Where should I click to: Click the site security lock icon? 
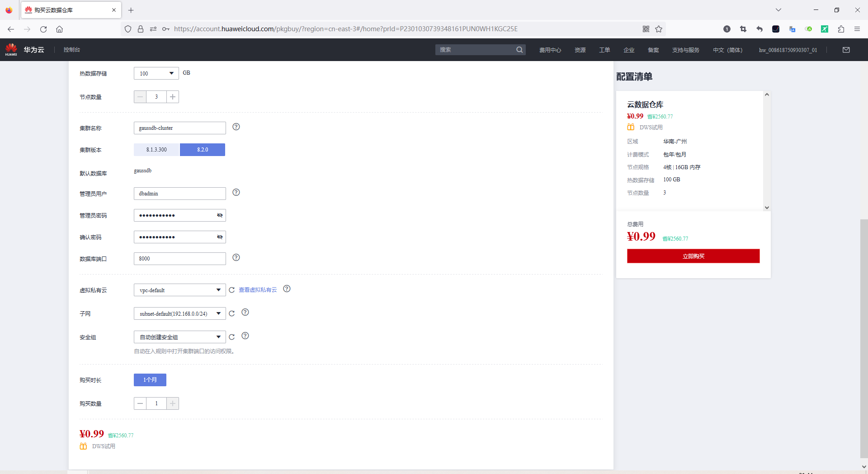point(141,29)
